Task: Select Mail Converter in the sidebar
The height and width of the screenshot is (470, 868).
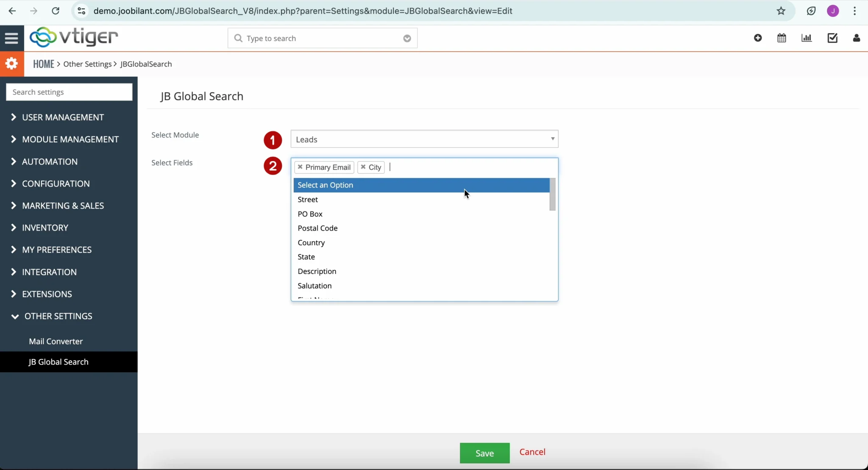Action: coord(56,341)
